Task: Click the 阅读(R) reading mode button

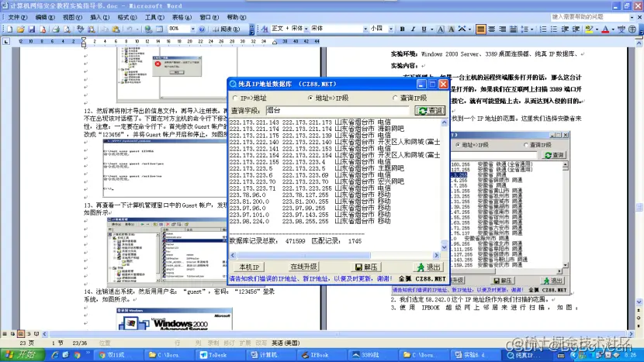Action: (226, 29)
